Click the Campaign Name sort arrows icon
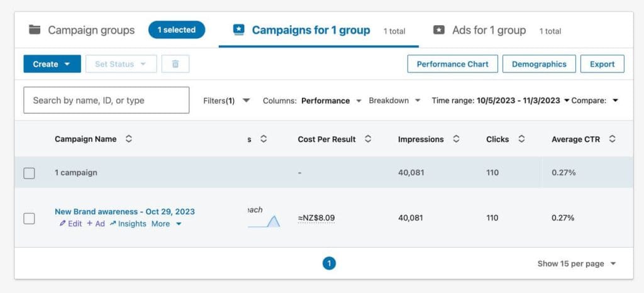 click(129, 140)
